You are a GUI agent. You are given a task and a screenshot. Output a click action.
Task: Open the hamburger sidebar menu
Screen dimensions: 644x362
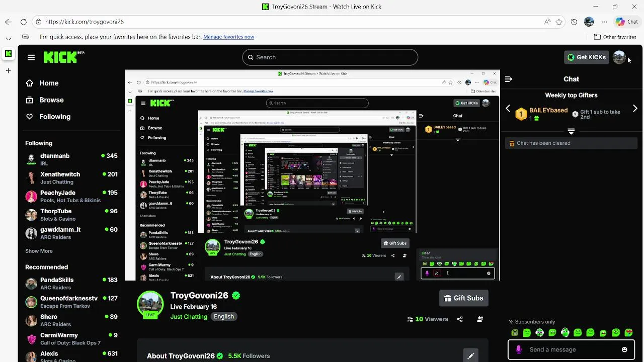point(31,57)
